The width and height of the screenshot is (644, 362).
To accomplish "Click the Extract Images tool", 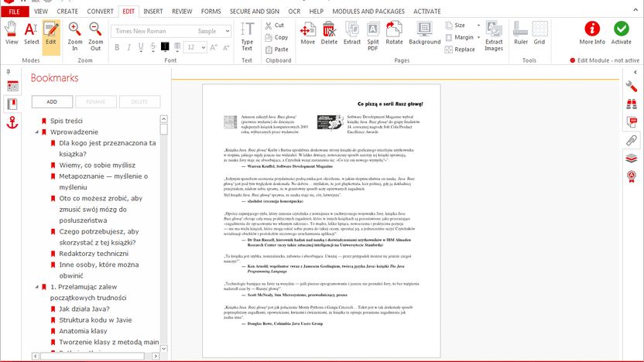I will click(494, 36).
